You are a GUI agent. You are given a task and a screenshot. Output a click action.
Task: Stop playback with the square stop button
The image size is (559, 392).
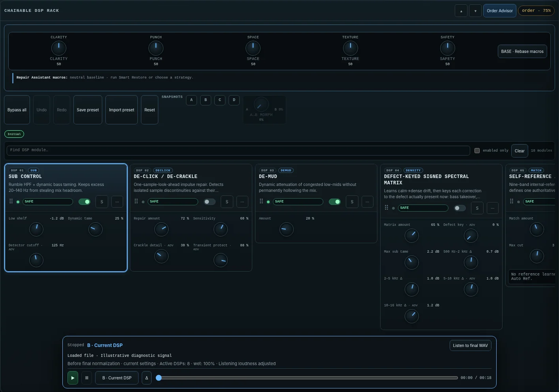pyautogui.click(x=87, y=378)
